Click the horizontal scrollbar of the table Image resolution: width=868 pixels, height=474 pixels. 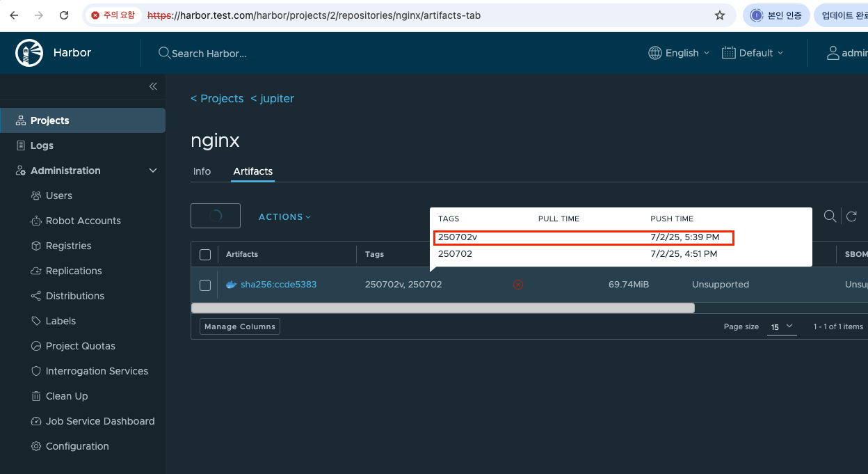pos(442,308)
